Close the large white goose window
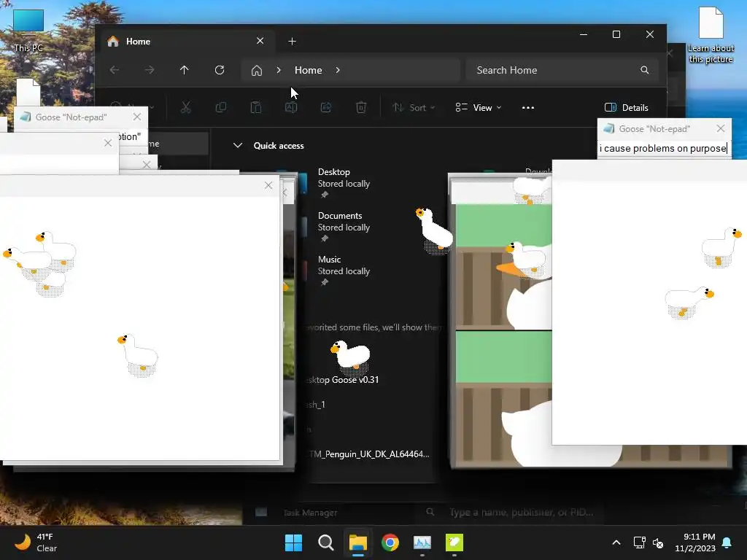This screenshot has height=560, width=747. click(268, 186)
